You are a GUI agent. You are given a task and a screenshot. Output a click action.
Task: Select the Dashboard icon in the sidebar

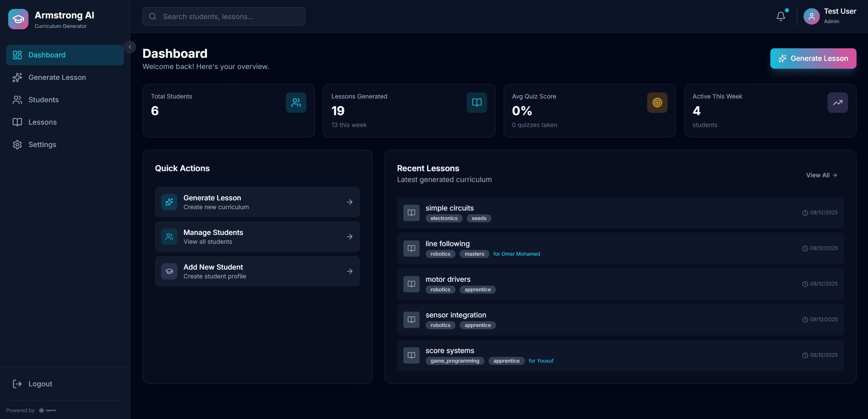click(17, 55)
